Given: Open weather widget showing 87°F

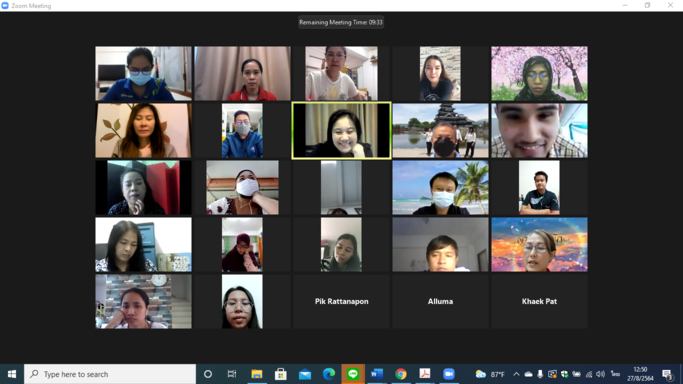Looking at the screenshot, I should (490, 374).
